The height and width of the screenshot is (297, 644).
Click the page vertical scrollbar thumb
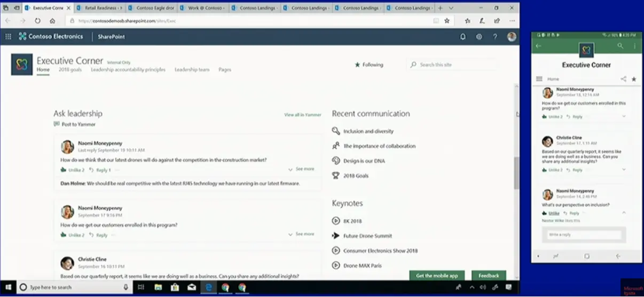(x=516, y=173)
